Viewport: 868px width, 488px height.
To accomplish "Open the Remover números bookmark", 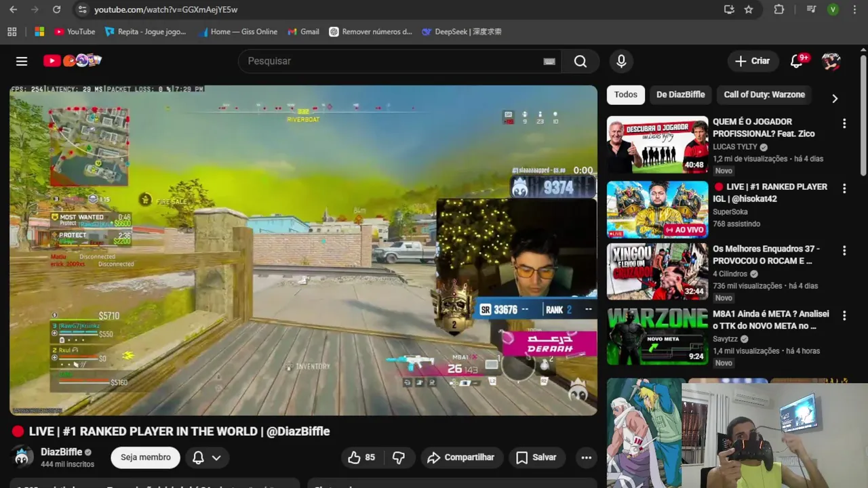I will [x=370, y=31].
